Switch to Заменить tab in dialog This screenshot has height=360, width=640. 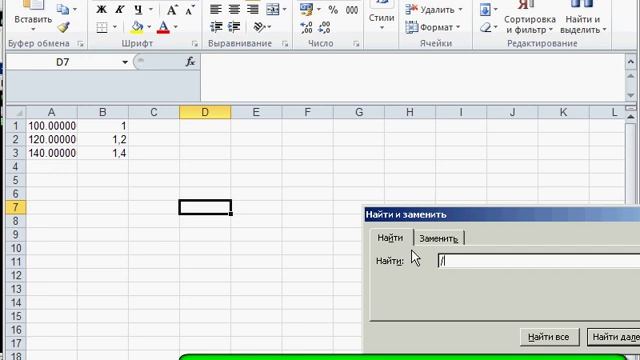click(x=439, y=238)
